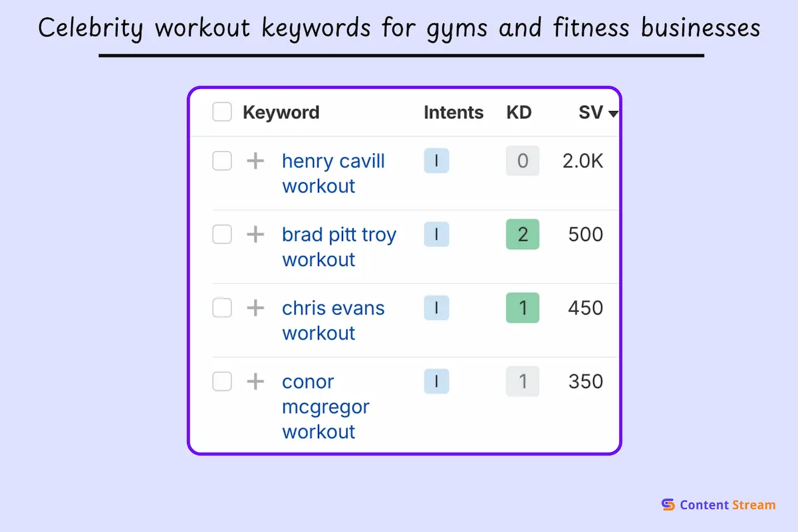This screenshot has height=532, width=798.
Task: Click the plus icon beside conor mcgregor workout
Action: pos(255,381)
